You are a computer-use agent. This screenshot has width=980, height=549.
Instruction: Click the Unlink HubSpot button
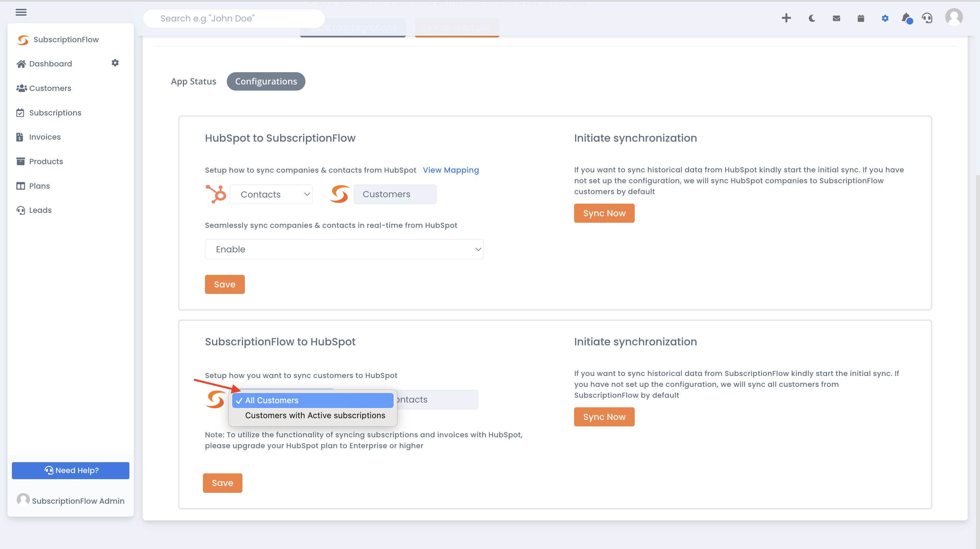(x=457, y=27)
